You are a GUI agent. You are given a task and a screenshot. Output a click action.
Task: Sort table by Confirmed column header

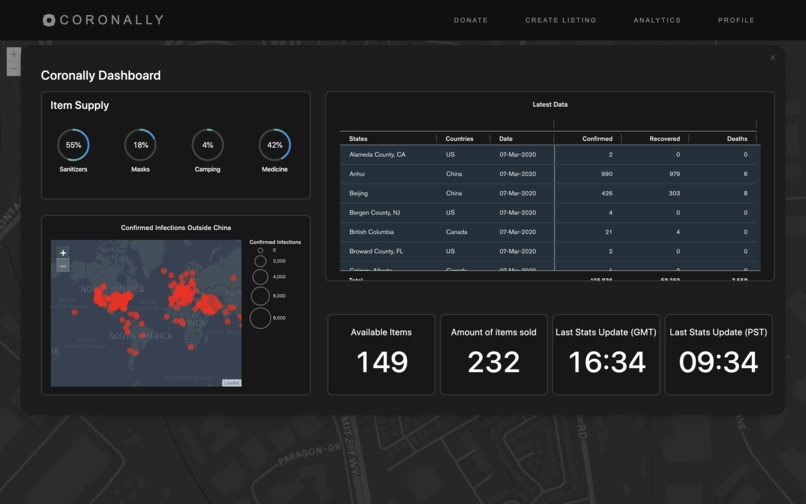click(597, 138)
